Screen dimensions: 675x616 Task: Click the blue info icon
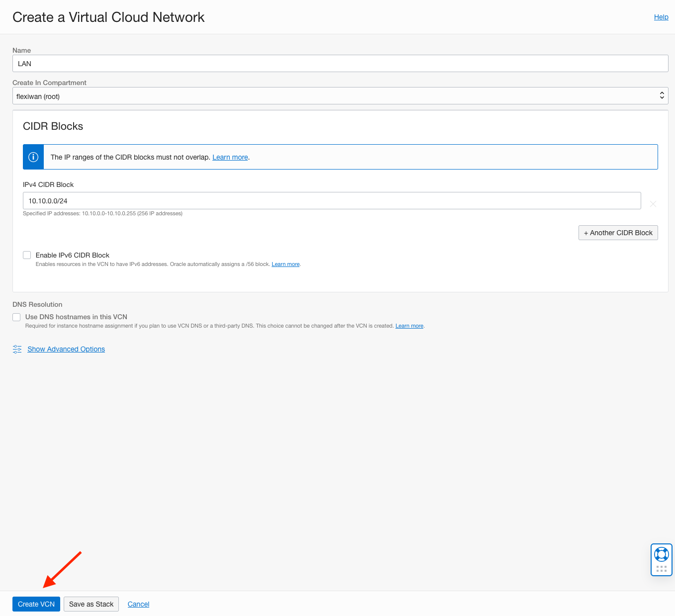(x=33, y=157)
